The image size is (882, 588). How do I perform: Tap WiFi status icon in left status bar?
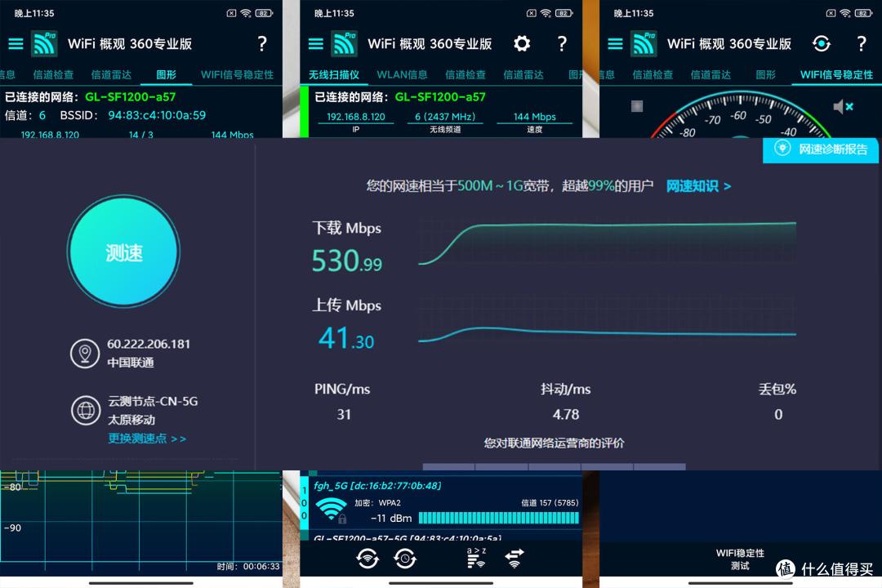(246, 13)
